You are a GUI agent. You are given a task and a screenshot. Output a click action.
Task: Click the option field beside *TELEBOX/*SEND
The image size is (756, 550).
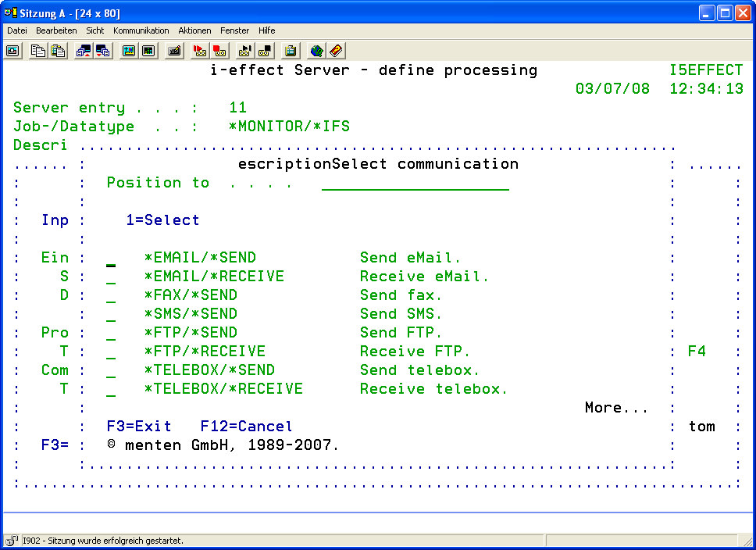(112, 371)
